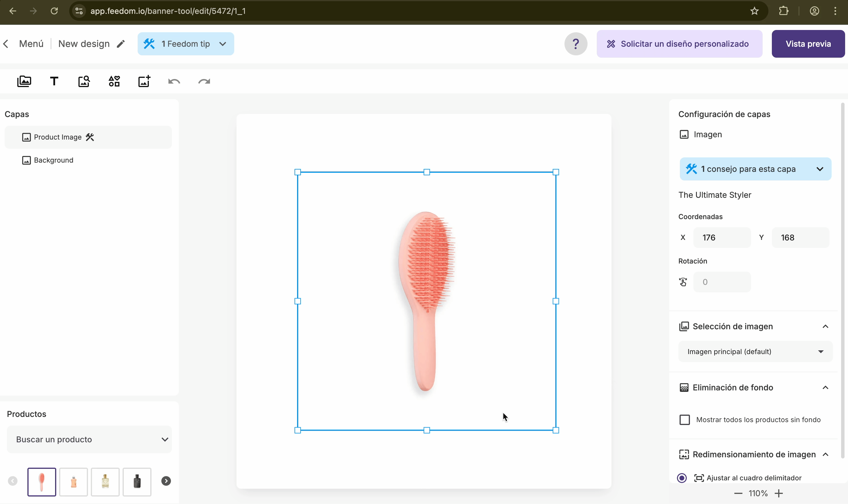
Task: Click the add image toolbar icon
Action: [144, 81]
